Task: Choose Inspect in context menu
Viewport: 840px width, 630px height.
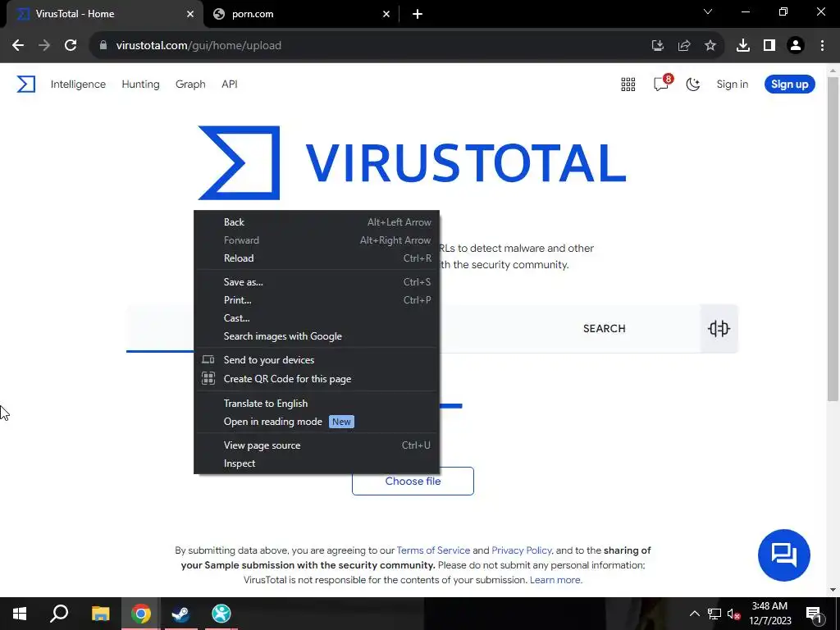Action: pyautogui.click(x=317, y=463)
